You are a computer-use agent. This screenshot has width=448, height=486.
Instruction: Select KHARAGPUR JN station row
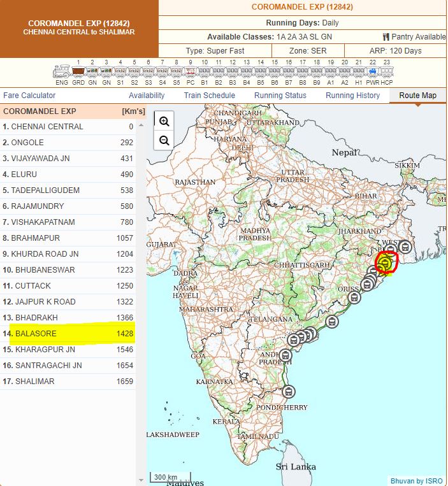68,349
